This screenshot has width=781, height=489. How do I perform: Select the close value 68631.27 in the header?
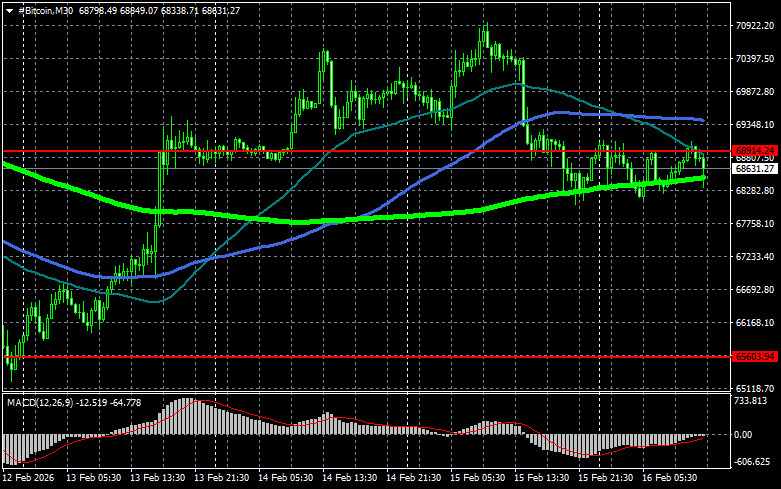(x=221, y=10)
